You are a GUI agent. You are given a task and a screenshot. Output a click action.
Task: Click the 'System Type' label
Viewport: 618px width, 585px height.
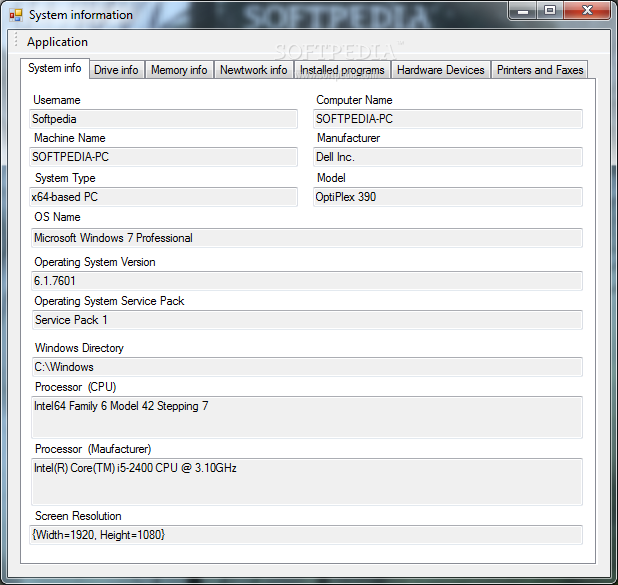coord(65,178)
